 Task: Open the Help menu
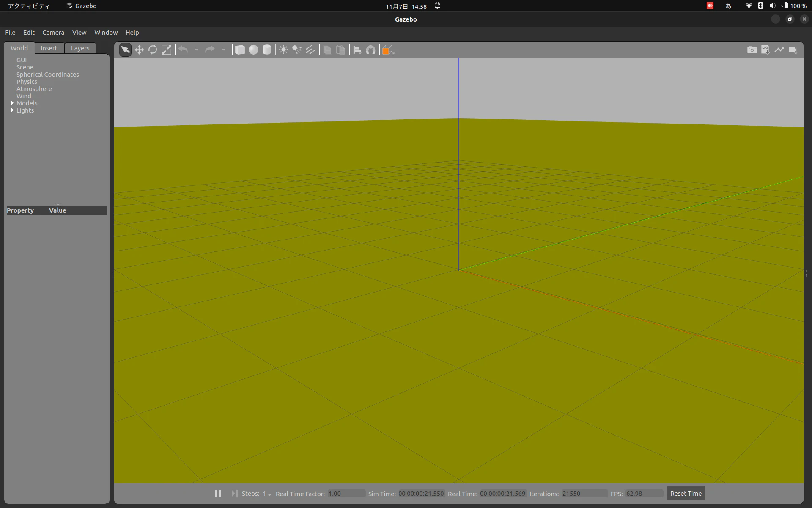tap(132, 33)
